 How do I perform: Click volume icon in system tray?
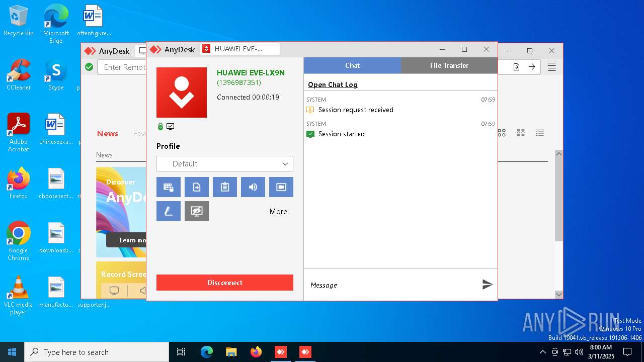tap(579, 352)
